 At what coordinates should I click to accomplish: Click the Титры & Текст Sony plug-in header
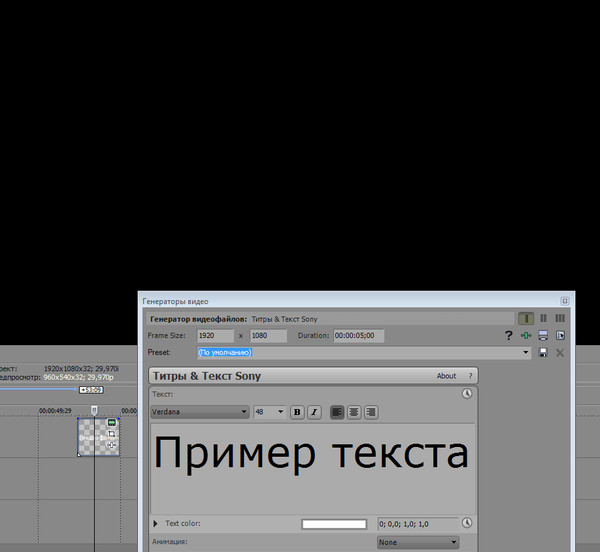click(313, 376)
